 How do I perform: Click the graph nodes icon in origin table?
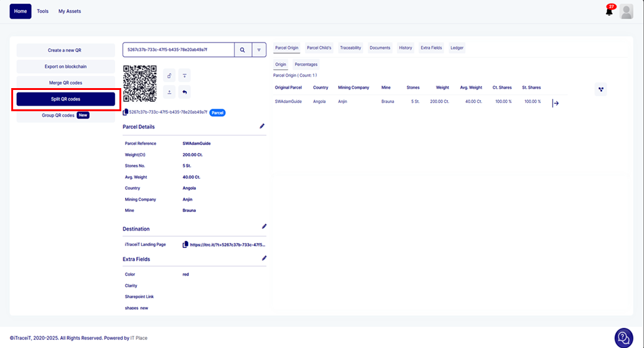click(x=601, y=89)
